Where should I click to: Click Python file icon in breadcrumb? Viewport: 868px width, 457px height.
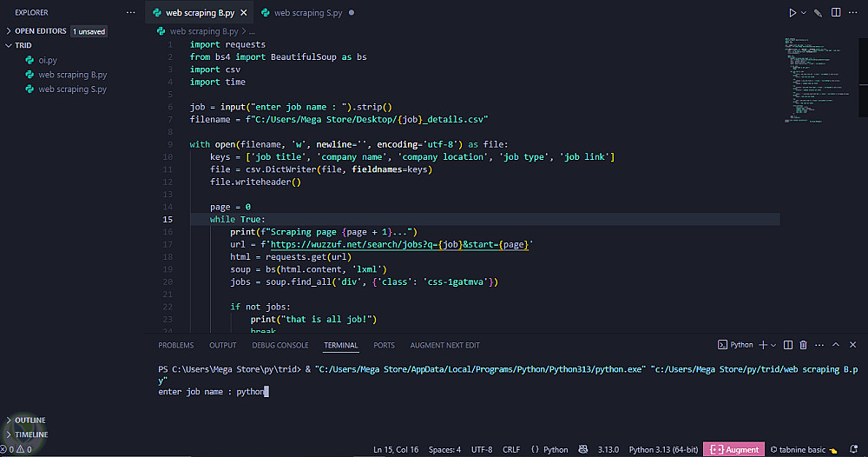coord(161,31)
